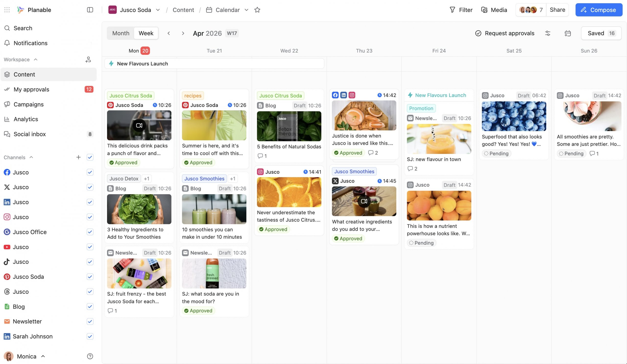Uncheck the Sarah Johnson channel checkbox
Viewport: 627px width, 364px height.
(x=90, y=336)
